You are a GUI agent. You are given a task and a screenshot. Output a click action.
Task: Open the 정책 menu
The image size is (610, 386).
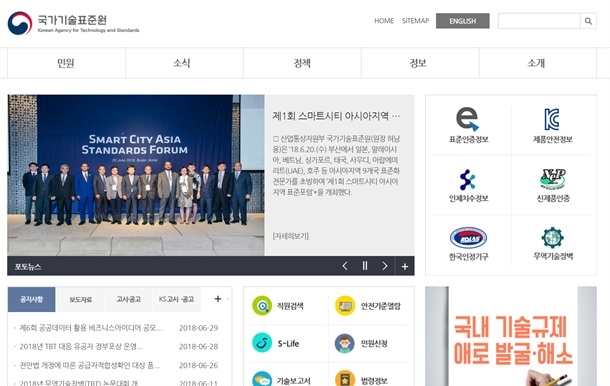tap(302, 63)
